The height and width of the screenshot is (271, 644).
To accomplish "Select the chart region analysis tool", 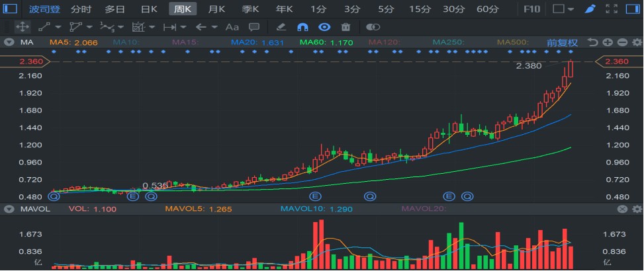I will click(x=138, y=28).
